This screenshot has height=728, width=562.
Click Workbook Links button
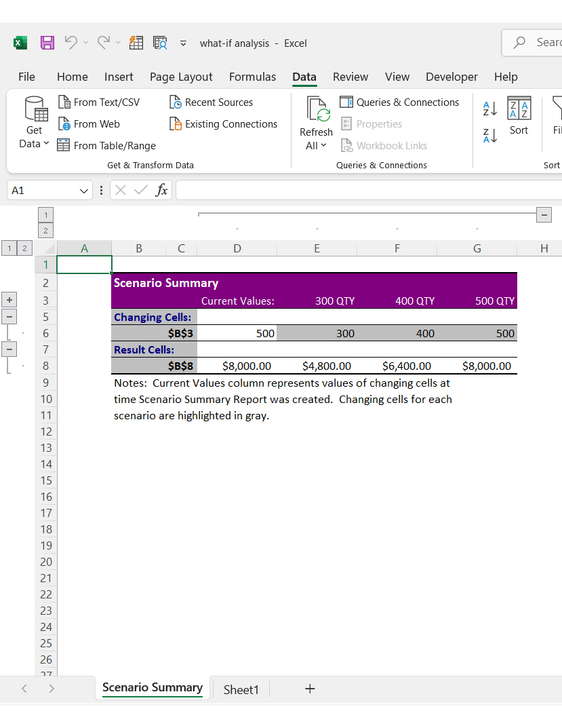pos(384,146)
